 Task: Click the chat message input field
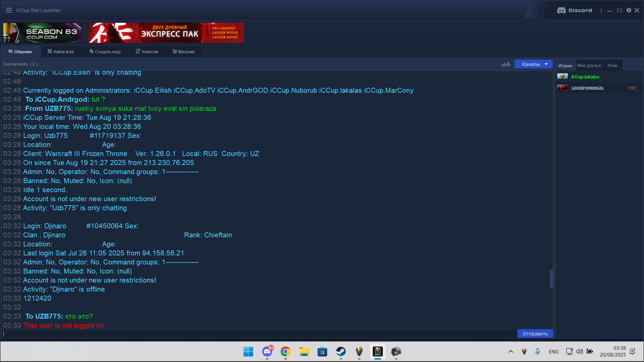tap(259, 334)
